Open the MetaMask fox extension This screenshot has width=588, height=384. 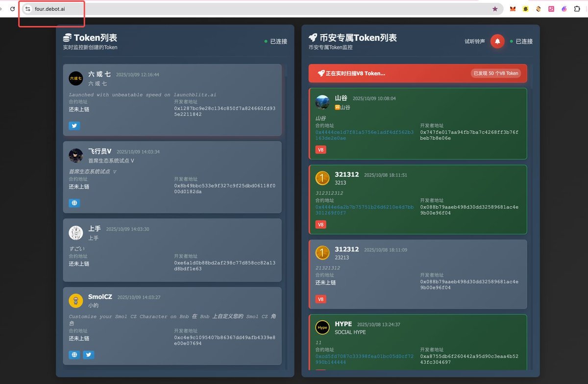pos(513,9)
